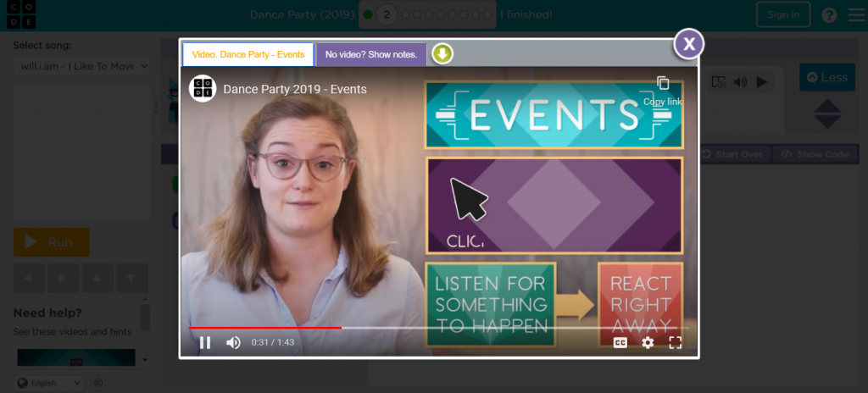Viewport: 868px width, 393px height.
Task: Open the help video thumbnail under Need help
Action: (76, 357)
